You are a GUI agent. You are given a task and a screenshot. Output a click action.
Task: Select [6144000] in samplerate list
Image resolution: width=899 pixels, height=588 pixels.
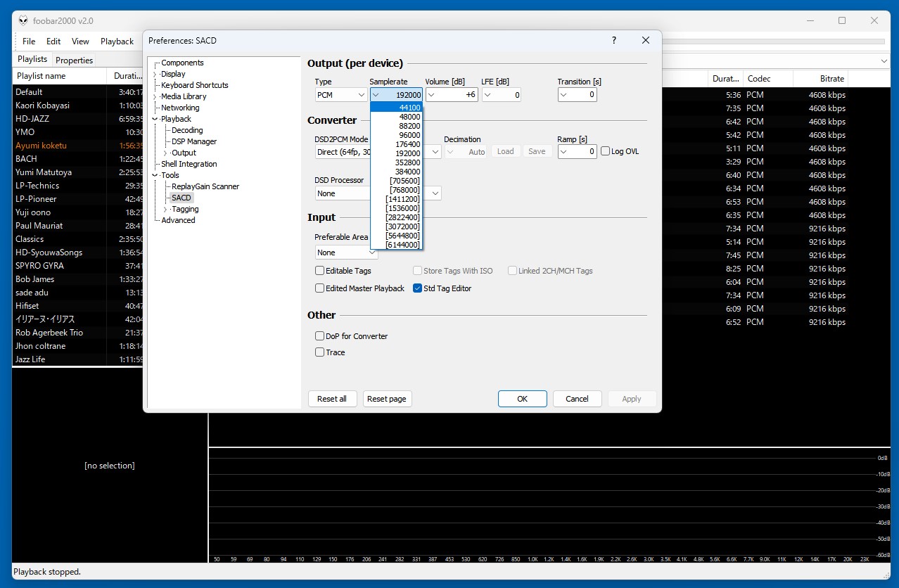[396, 245]
